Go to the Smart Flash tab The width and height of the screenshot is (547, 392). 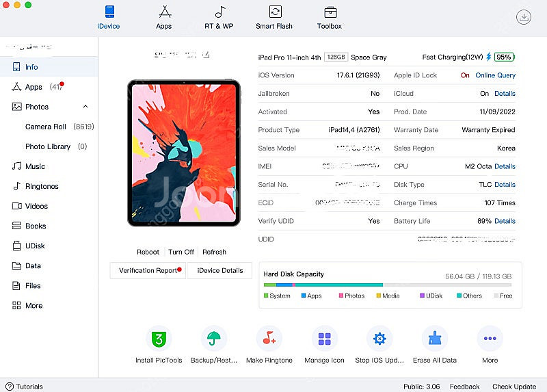click(274, 18)
